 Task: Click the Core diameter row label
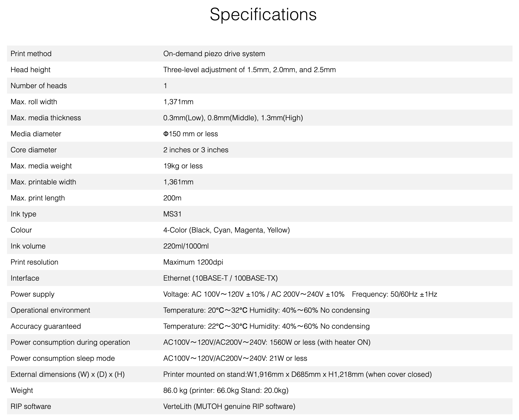click(33, 150)
